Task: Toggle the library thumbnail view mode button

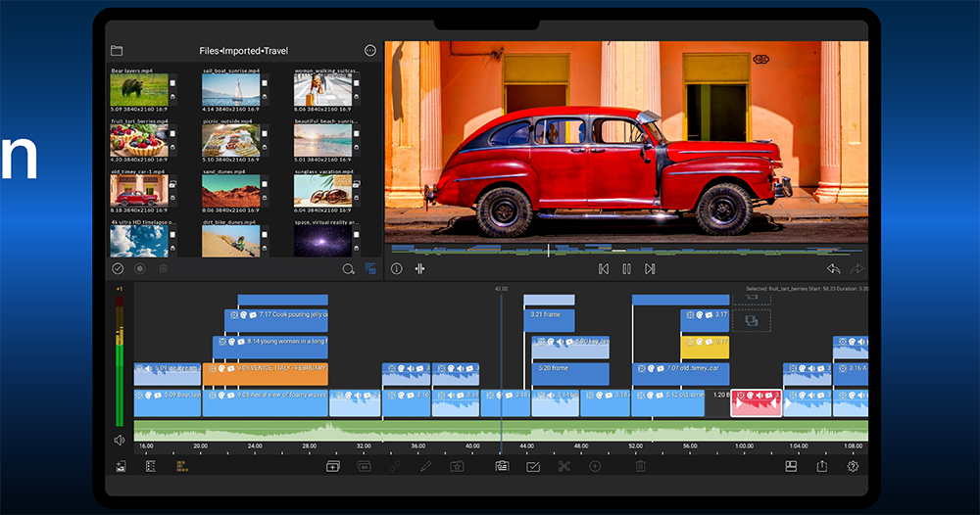Action: 371,268
